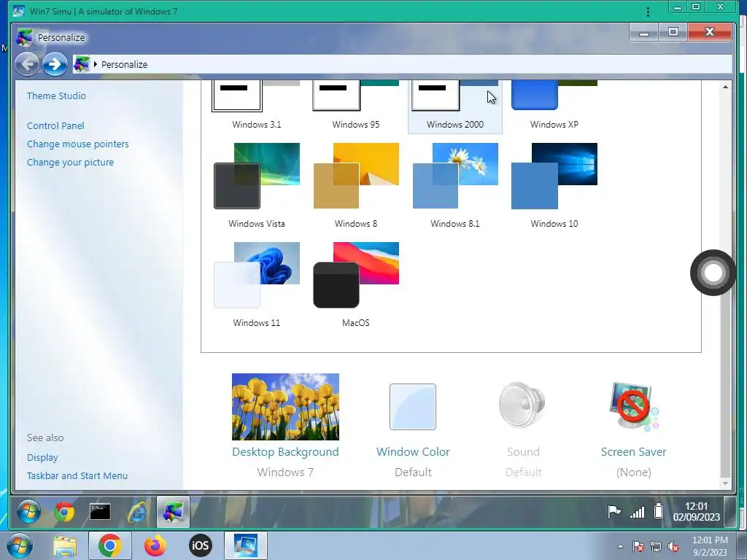This screenshot has height=560, width=747.
Task: Go to Control Panel link
Action: coord(55,125)
